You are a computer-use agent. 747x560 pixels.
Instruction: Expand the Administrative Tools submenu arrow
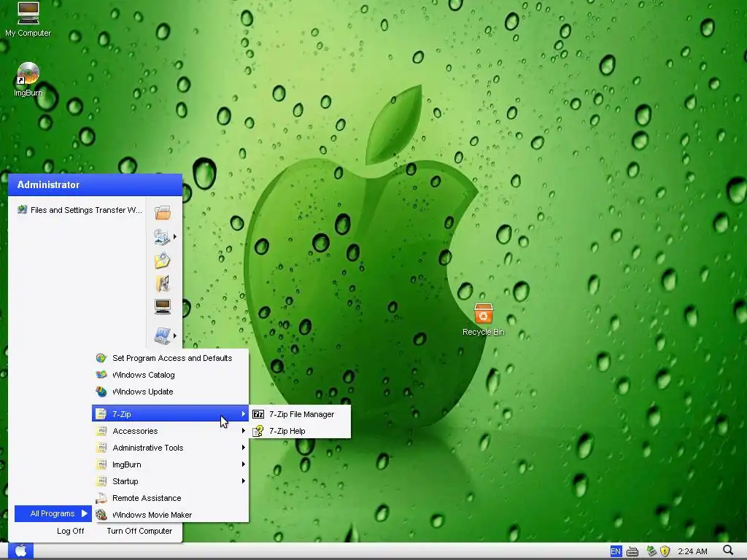click(244, 448)
